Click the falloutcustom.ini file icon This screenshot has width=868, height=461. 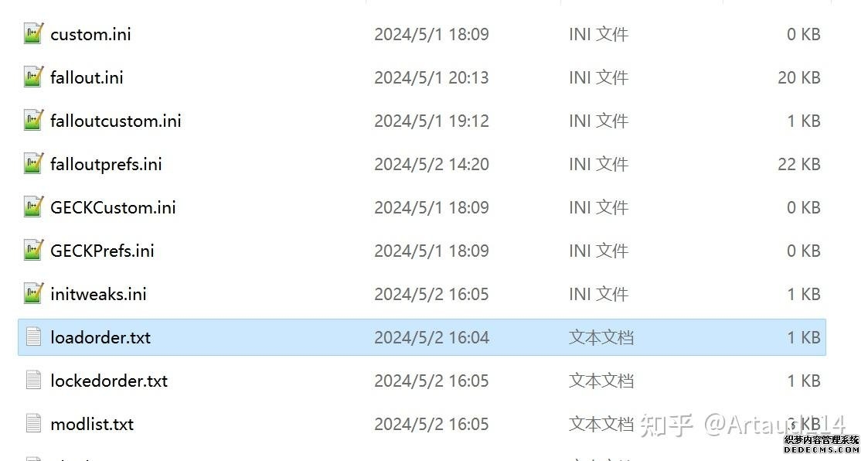[x=33, y=120]
